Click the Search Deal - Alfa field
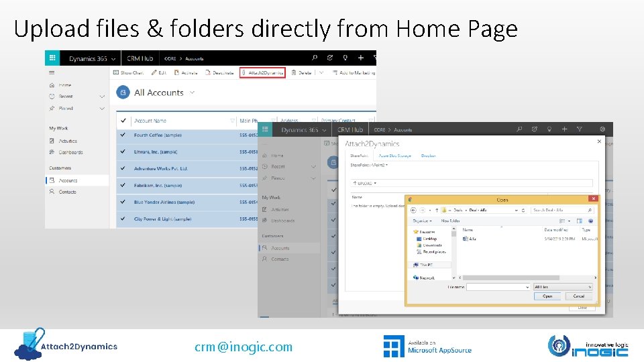This screenshot has height=362, width=644. [x=562, y=210]
